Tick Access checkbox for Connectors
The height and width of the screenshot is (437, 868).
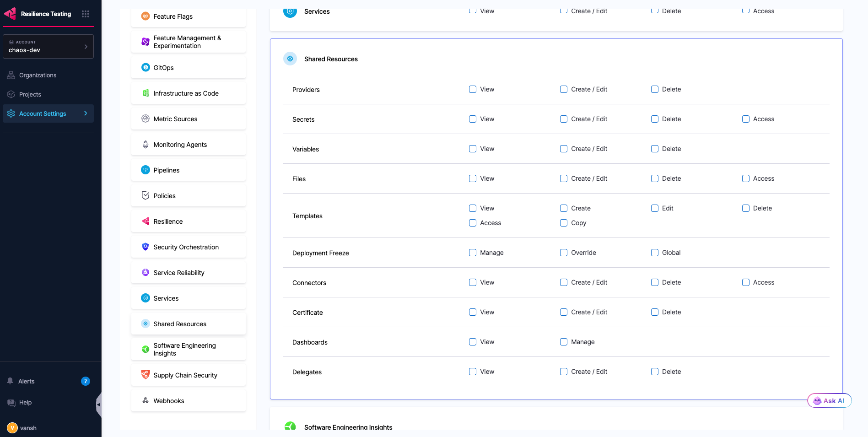(746, 282)
